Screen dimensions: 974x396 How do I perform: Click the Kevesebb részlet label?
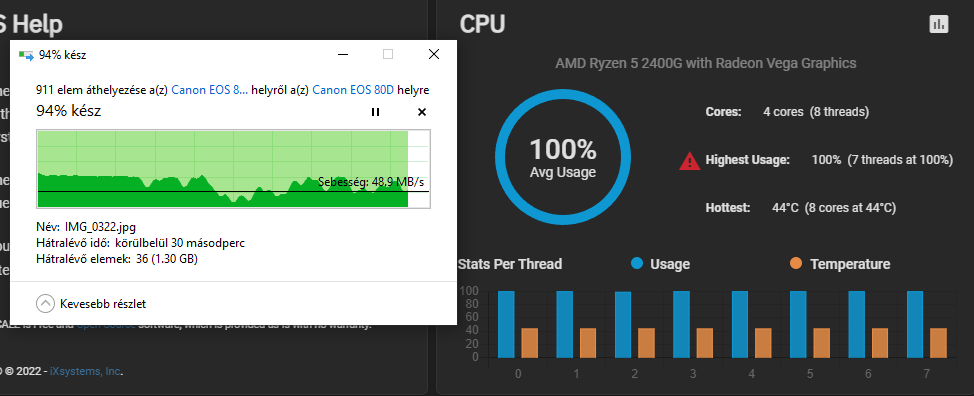102,304
